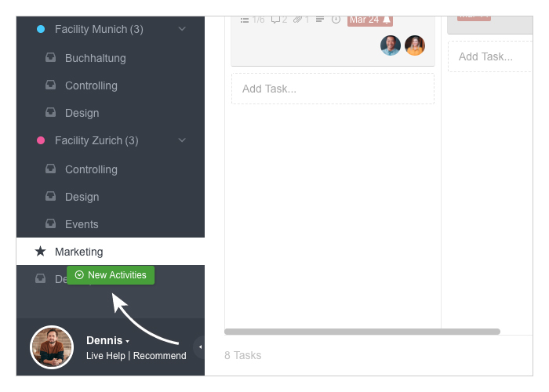The height and width of the screenshot is (392, 549).
Task: Collapse the Facility Zurich group chevron
Action: tap(182, 140)
